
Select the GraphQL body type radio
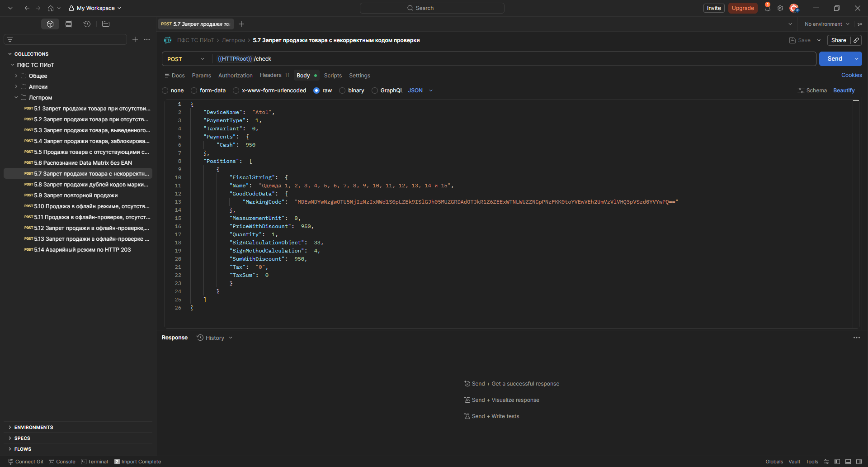[374, 91]
